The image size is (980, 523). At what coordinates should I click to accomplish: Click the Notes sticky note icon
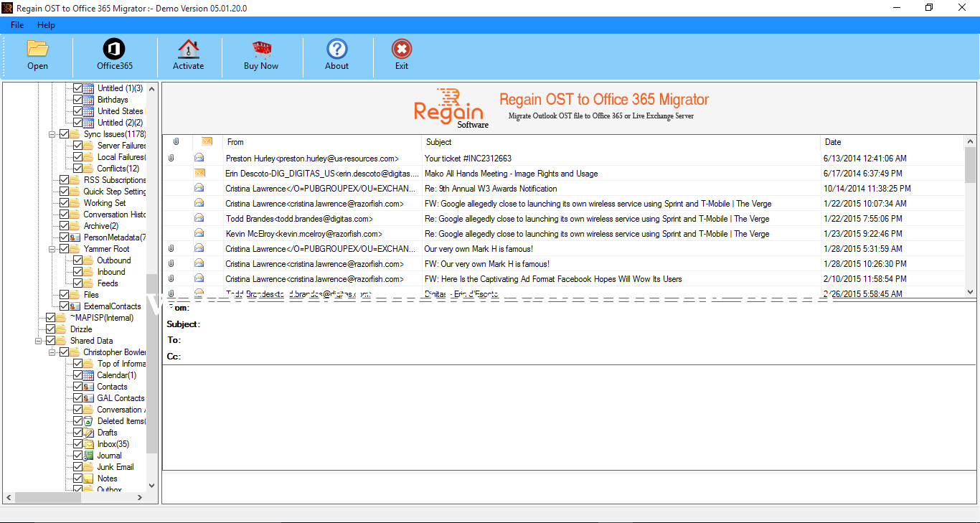89,479
